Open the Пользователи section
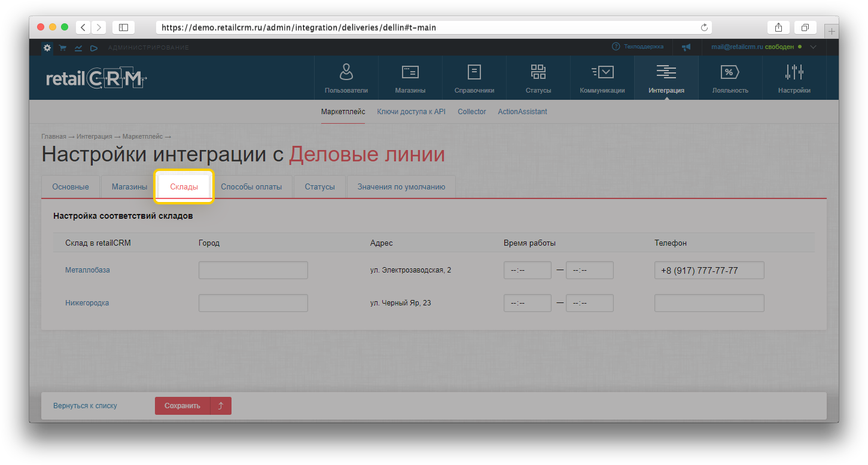Viewport: 868px width, 465px height. [346, 78]
